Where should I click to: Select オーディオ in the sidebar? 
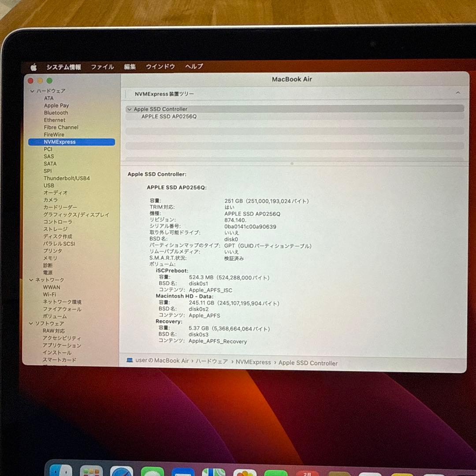(55, 193)
